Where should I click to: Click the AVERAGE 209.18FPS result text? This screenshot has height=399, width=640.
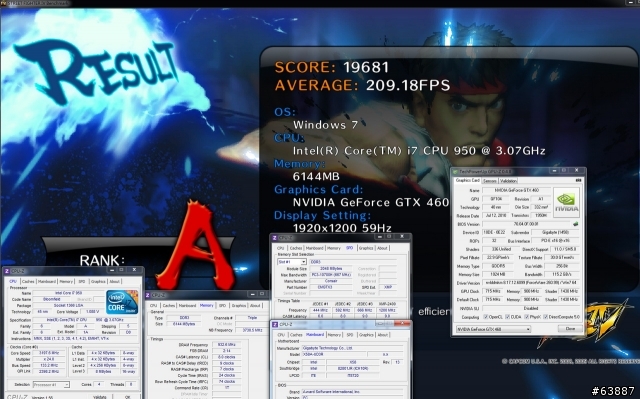362,85
